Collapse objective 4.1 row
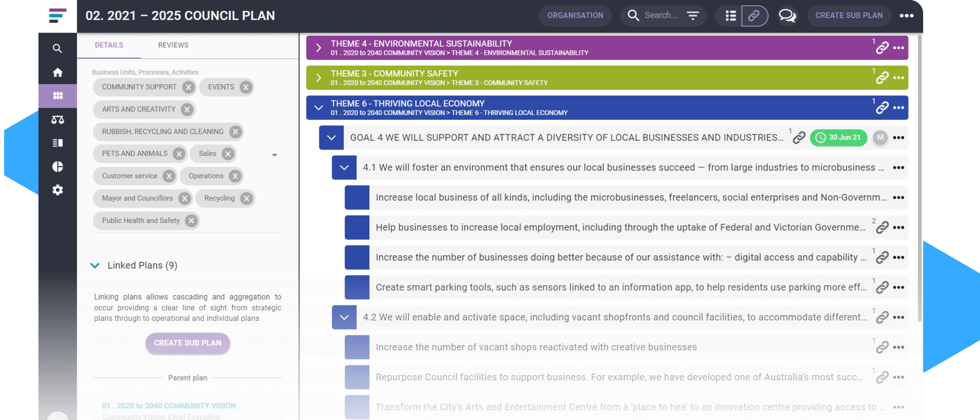 click(344, 168)
